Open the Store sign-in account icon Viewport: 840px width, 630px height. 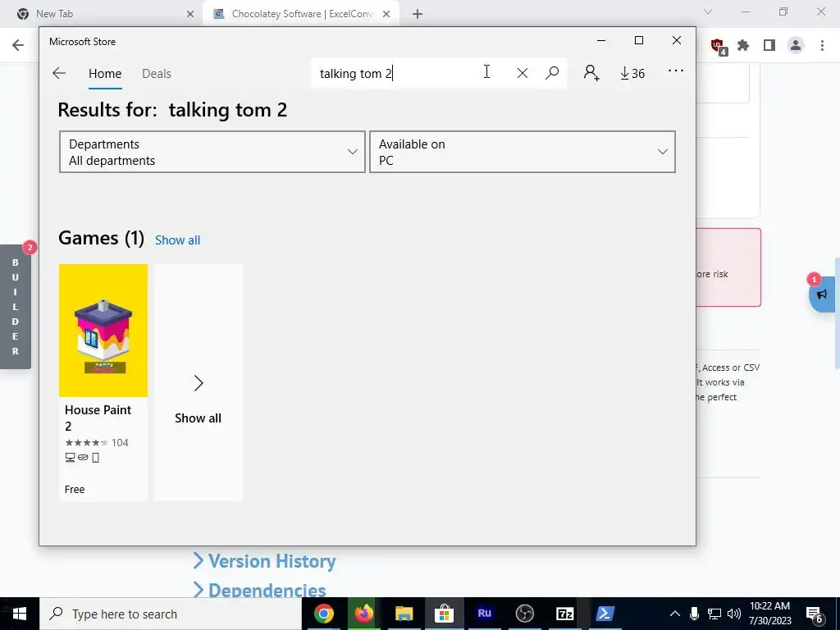(x=591, y=73)
